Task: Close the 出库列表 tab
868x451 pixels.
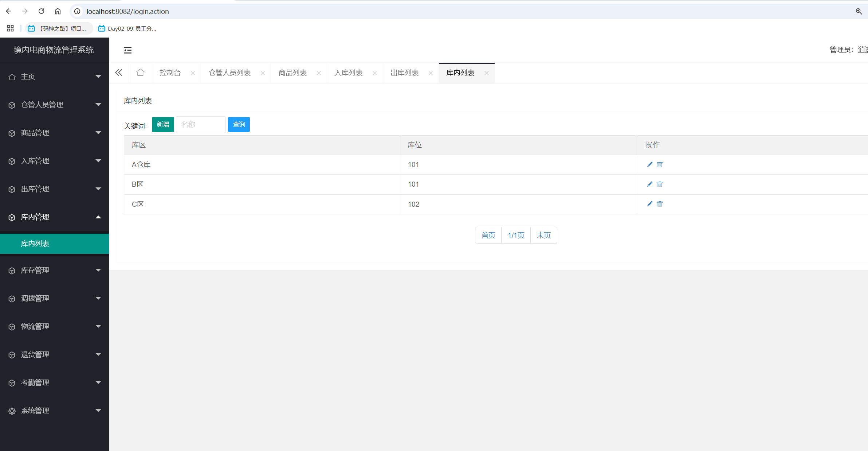Action: tap(431, 73)
